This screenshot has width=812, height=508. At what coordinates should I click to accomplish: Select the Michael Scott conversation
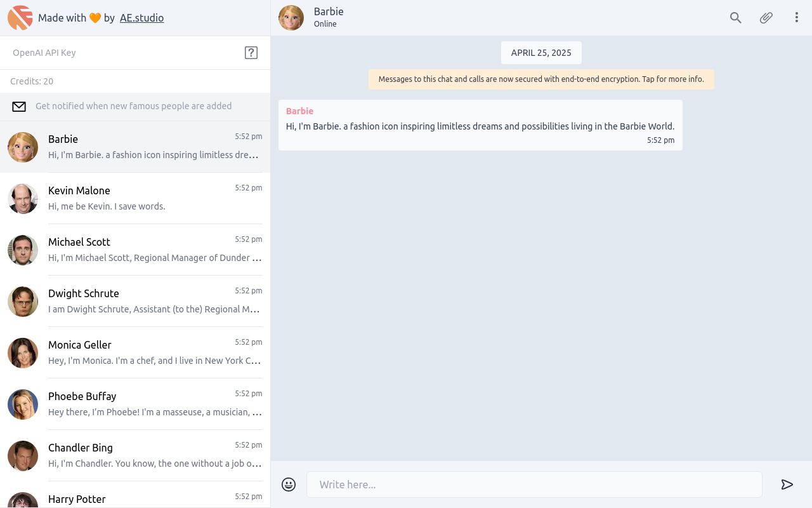pos(135,250)
